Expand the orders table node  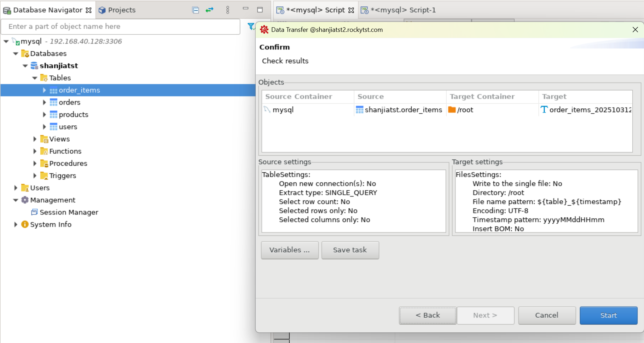coord(44,103)
